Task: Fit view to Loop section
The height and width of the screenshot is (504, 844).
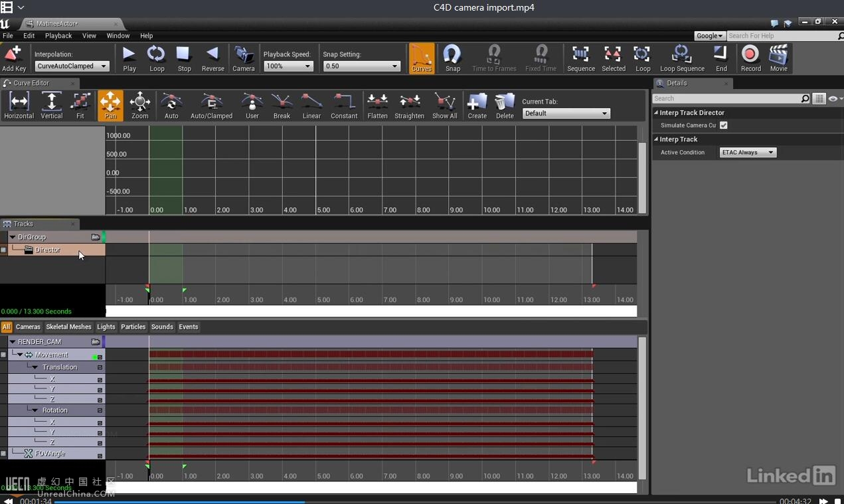Action: click(x=643, y=58)
